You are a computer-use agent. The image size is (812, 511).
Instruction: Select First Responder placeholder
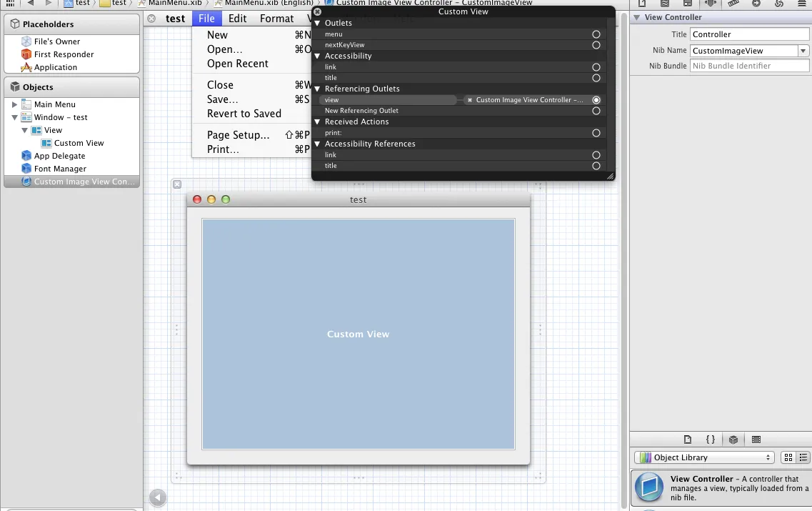[64, 54]
